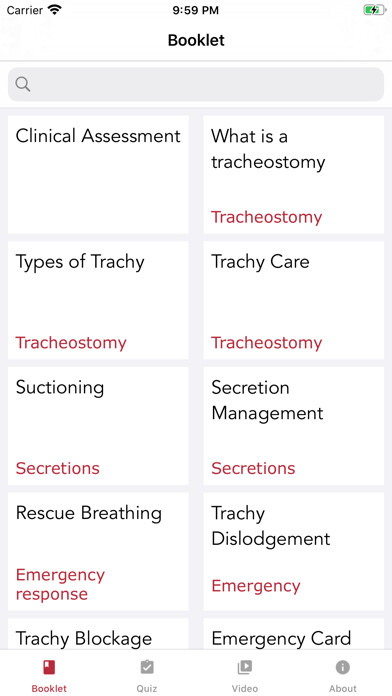Select the Secretion Management card

293,426
